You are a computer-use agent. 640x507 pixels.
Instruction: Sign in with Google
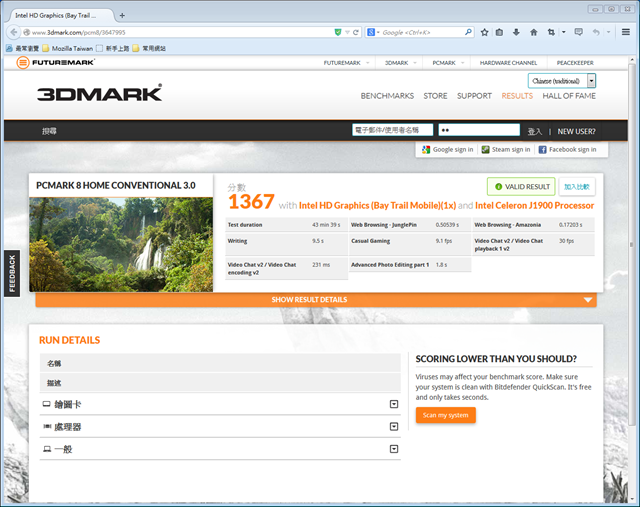click(448, 149)
